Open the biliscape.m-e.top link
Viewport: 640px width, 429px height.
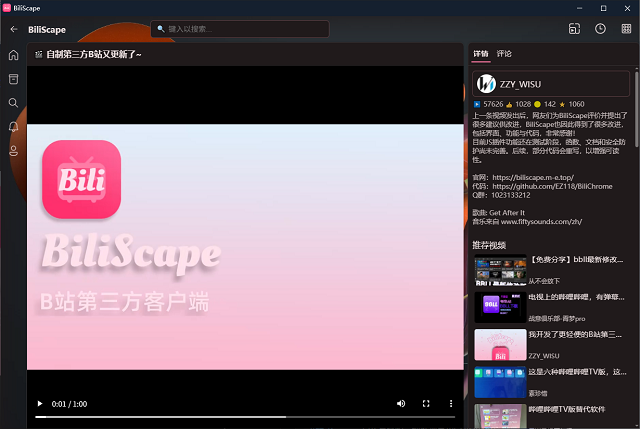(x=533, y=177)
